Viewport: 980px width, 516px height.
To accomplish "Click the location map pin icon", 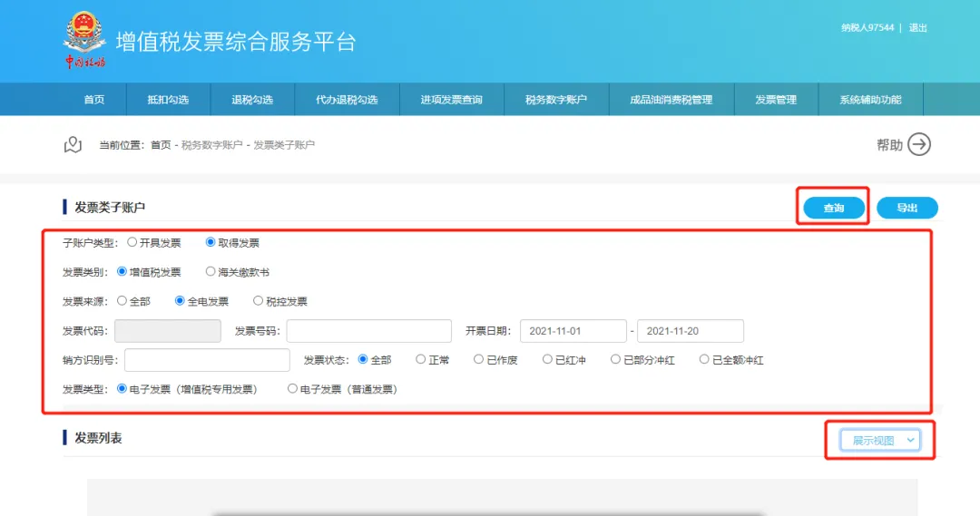I will point(73,145).
